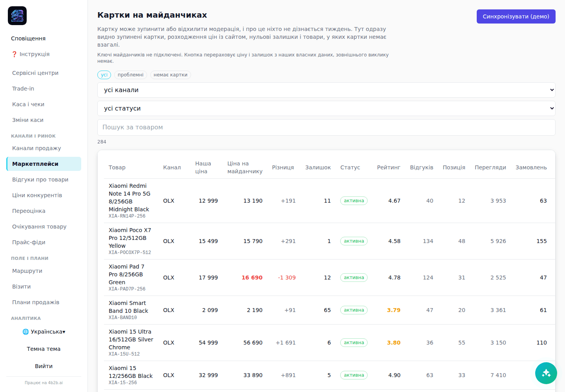The width and height of the screenshot is (565, 392).
Task: Click the Позиція column header
Action: 454,167
